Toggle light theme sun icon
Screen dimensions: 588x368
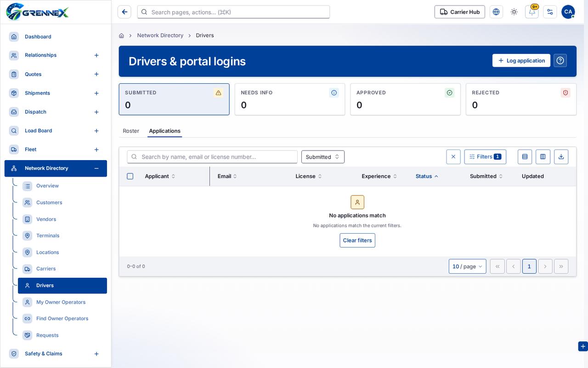pyautogui.click(x=514, y=12)
